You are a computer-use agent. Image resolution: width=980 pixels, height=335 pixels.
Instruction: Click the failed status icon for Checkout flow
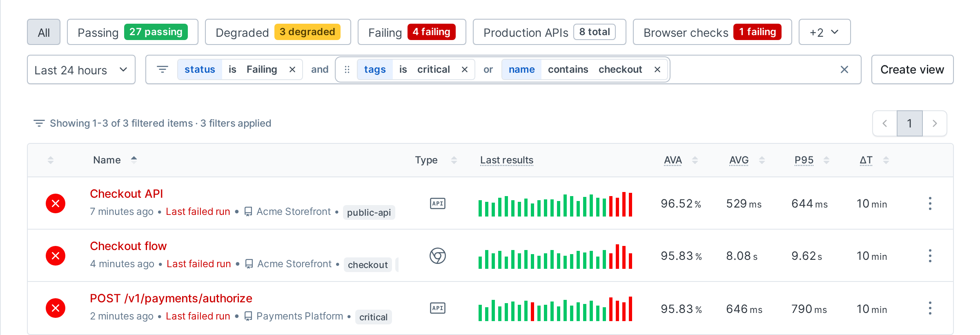[x=56, y=256]
